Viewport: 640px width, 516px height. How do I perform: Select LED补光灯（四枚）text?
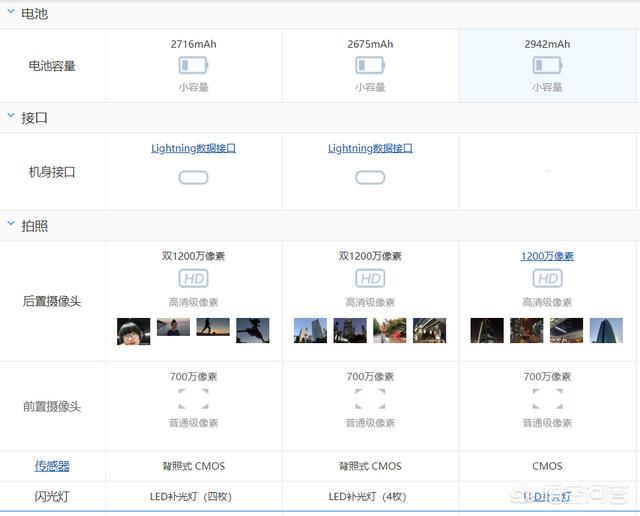pyautogui.click(x=191, y=496)
